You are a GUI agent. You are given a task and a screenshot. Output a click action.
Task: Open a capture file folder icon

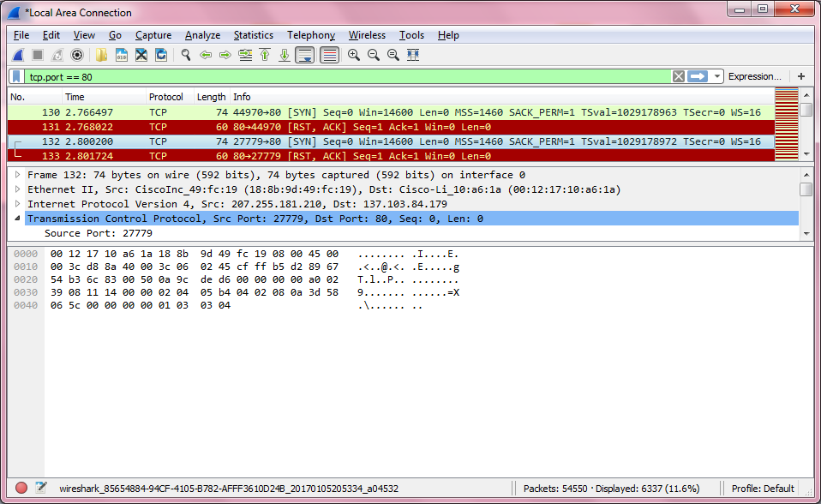(x=102, y=55)
